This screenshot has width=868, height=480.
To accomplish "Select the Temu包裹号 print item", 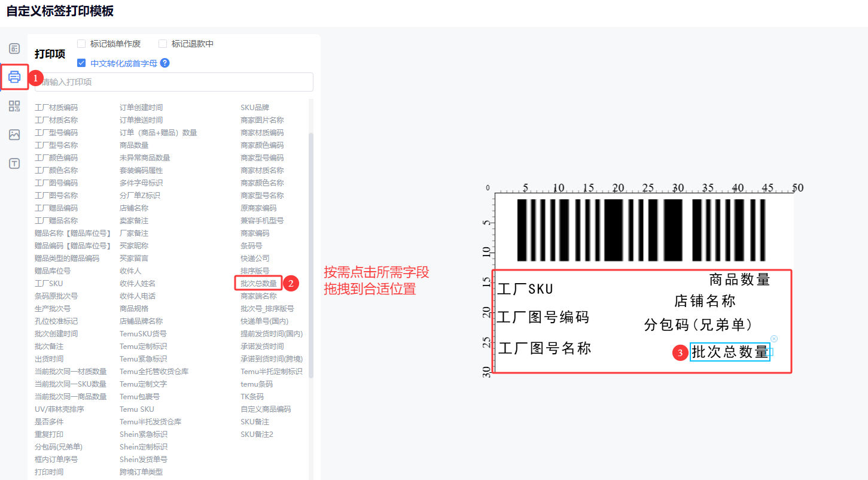I will pyautogui.click(x=139, y=397).
